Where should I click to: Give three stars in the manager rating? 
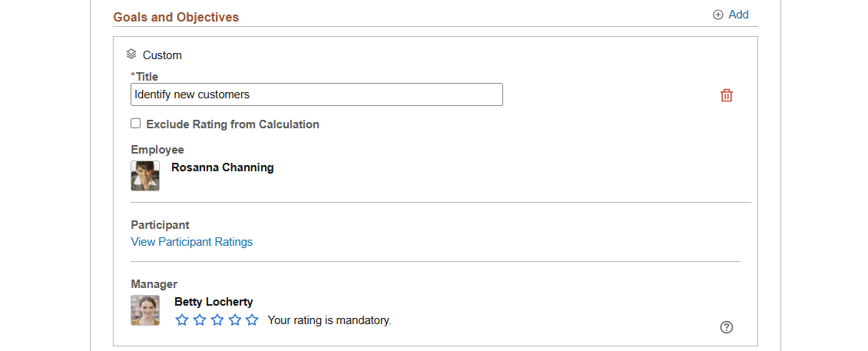[x=217, y=320]
